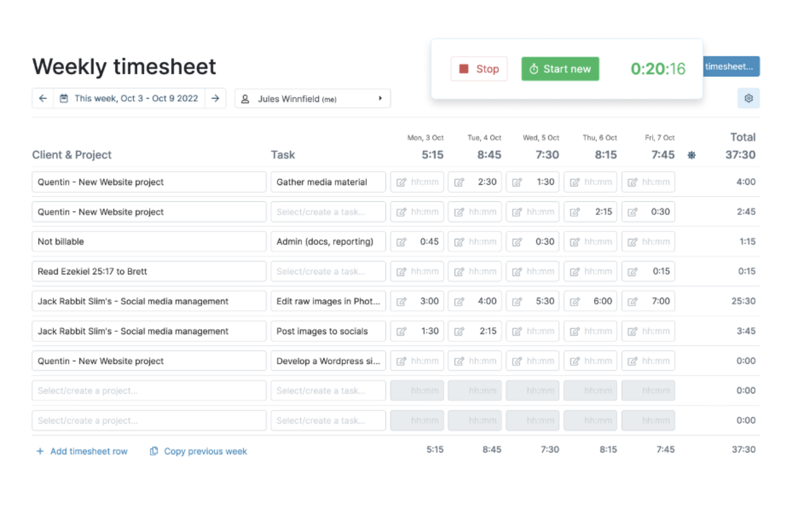Screen dimensions: 798x532
Task: Click edit icon for Develop a Wordpress Monday cell
Action: [401, 361]
